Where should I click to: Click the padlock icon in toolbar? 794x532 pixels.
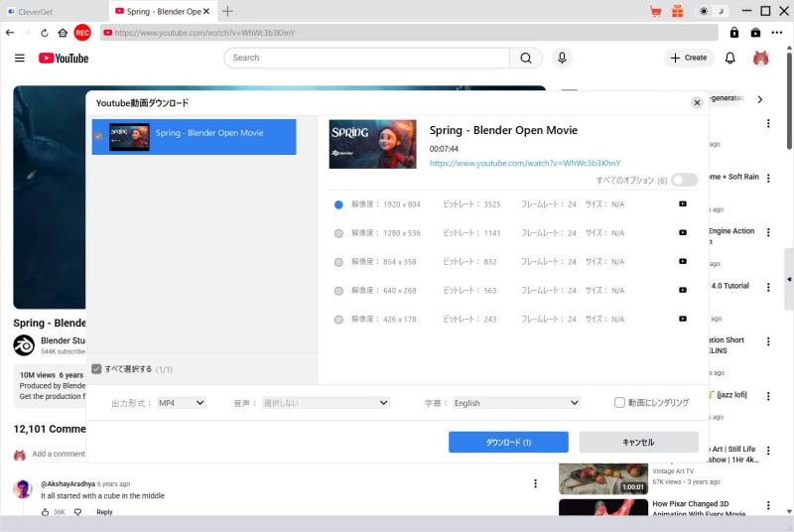(733, 33)
